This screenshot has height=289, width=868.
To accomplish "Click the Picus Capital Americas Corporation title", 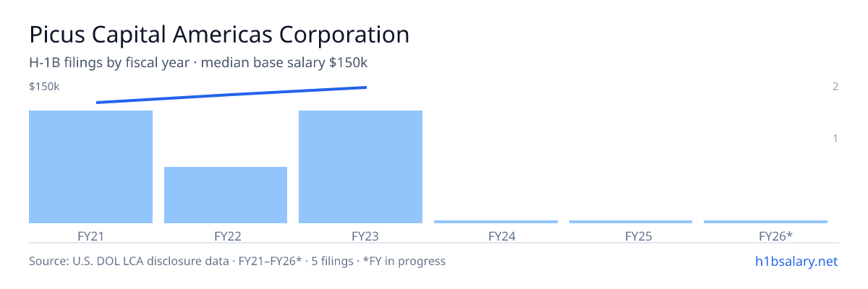I will (x=219, y=34).
